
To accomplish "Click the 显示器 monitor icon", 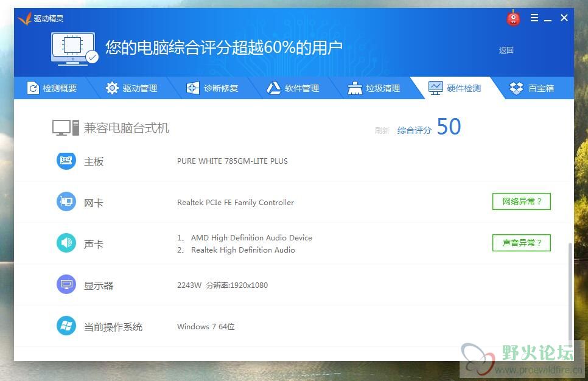I will [x=66, y=285].
